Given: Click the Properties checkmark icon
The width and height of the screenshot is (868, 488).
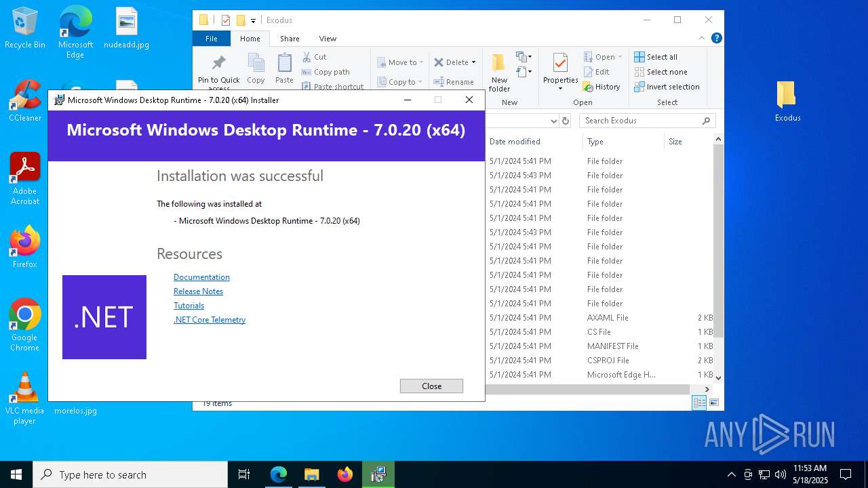Looking at the screenshot, I should [x=560, y=64].
